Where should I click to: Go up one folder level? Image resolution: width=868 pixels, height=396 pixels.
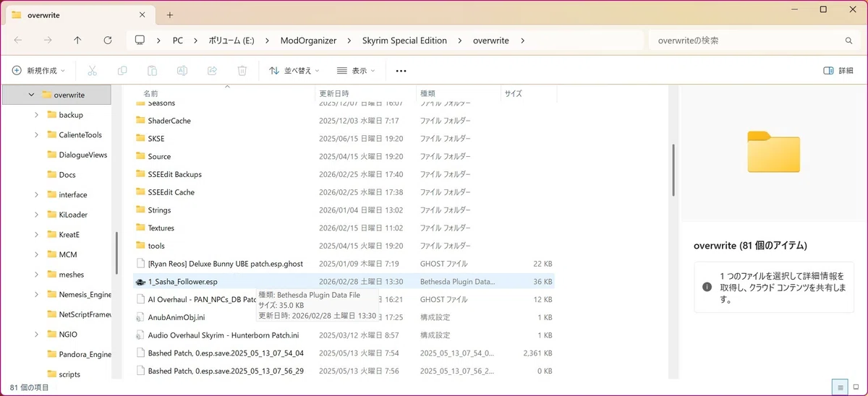point(77,40)
